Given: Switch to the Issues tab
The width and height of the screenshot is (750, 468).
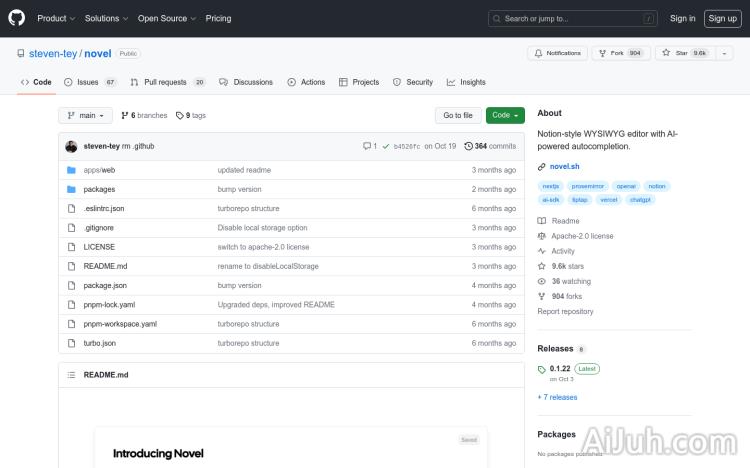Looking at the screenshot, I should [88, 82].
